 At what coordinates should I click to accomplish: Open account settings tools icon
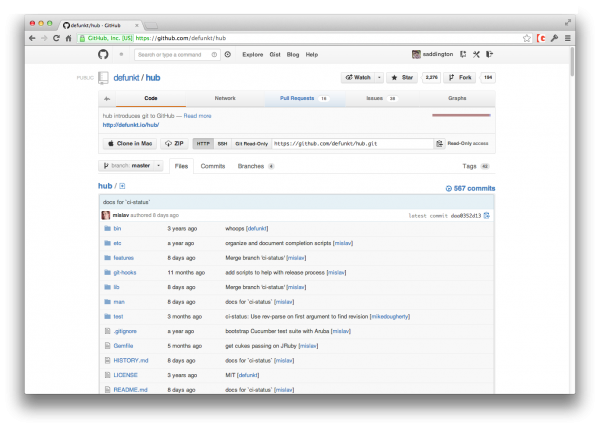(x=476, y=54)
